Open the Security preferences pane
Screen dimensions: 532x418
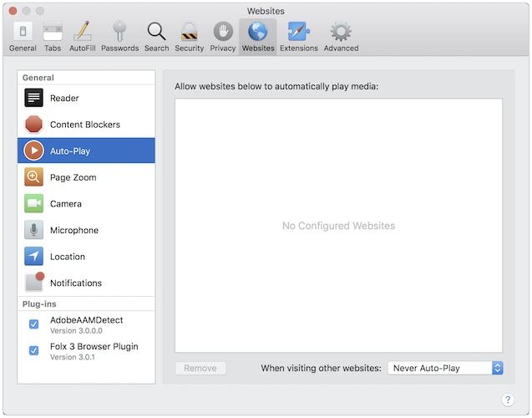(189, 36)
